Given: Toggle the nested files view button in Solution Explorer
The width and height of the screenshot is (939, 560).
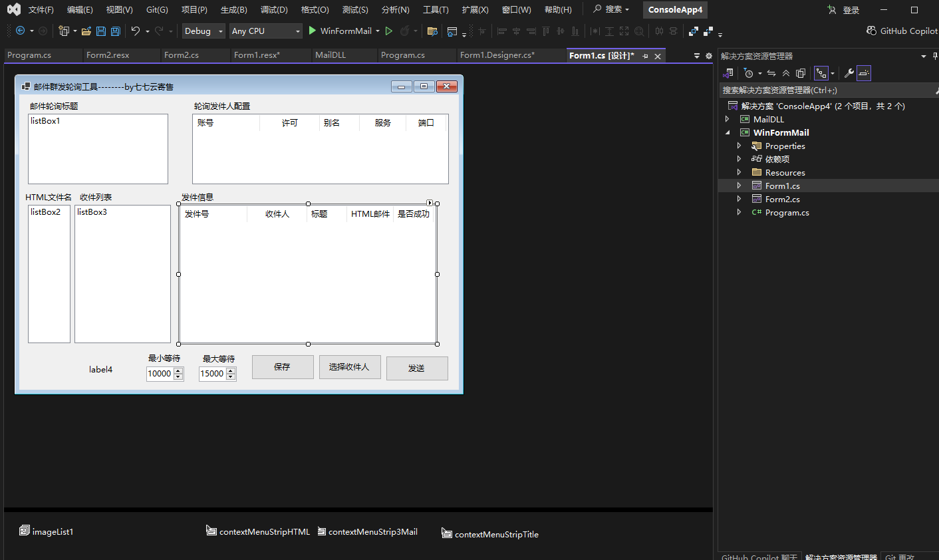Looking at the screenshot, I should click(821, 73).
